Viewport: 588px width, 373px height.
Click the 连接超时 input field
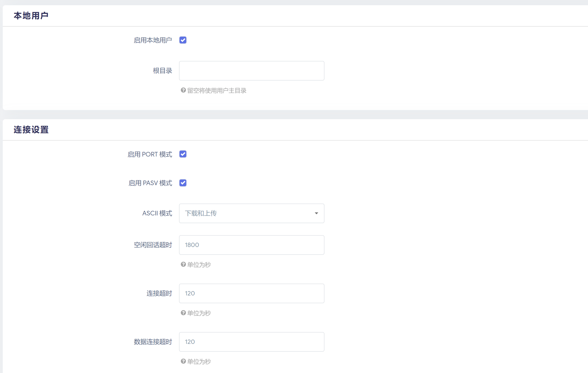(x=252, y=293)
